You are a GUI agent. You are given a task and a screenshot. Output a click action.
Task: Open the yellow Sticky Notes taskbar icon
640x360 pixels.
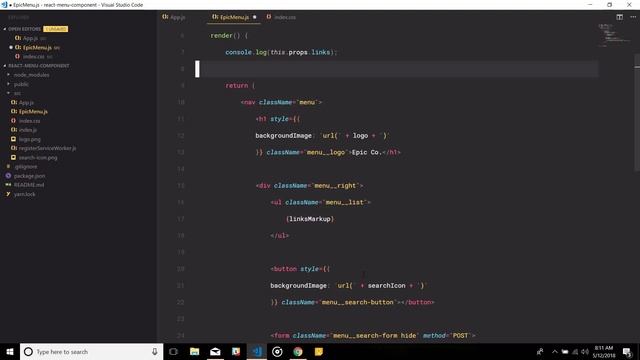[x=319, y=351]
